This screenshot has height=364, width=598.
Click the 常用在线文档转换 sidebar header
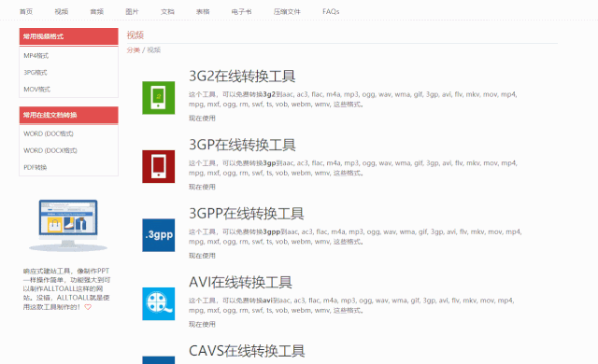click(68, 115)
